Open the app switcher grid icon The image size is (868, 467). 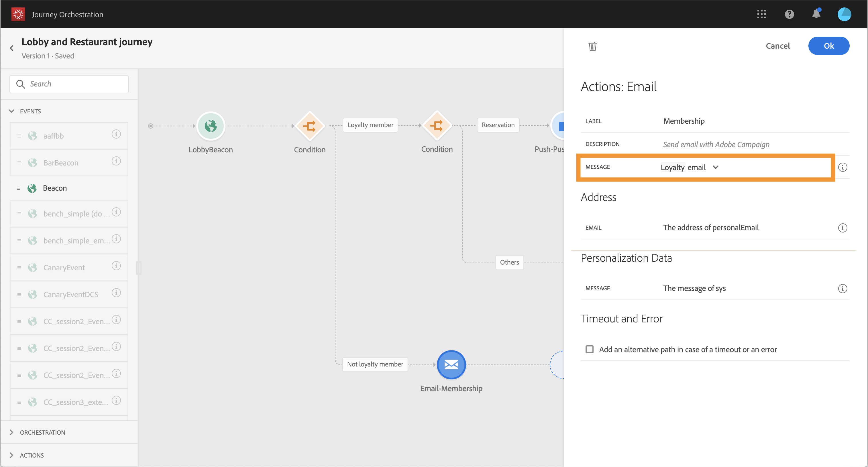pos(761,14)
